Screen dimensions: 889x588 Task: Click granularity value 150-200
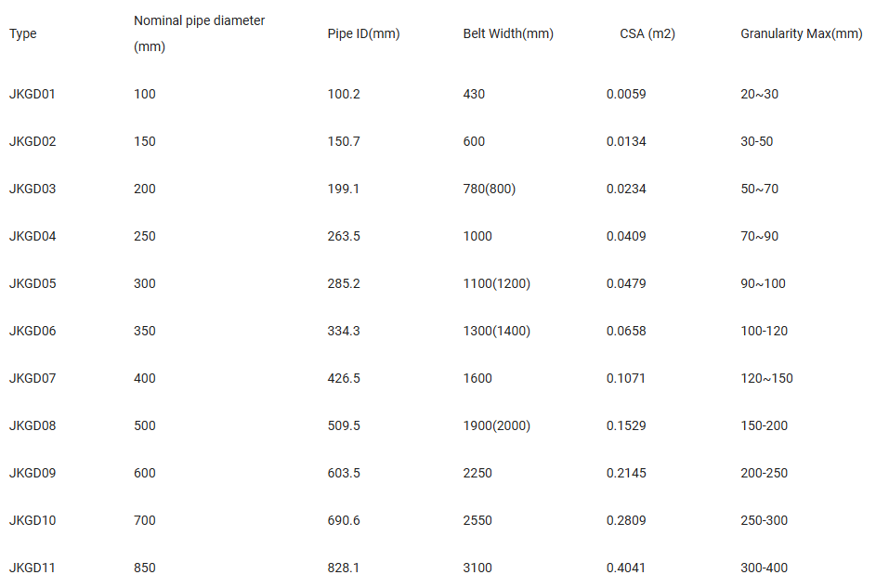tap(764, 425)
